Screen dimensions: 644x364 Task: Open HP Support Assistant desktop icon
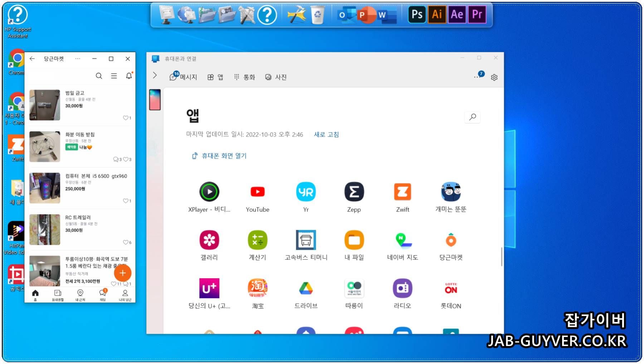pyautogui.click(x=18, y=21)
